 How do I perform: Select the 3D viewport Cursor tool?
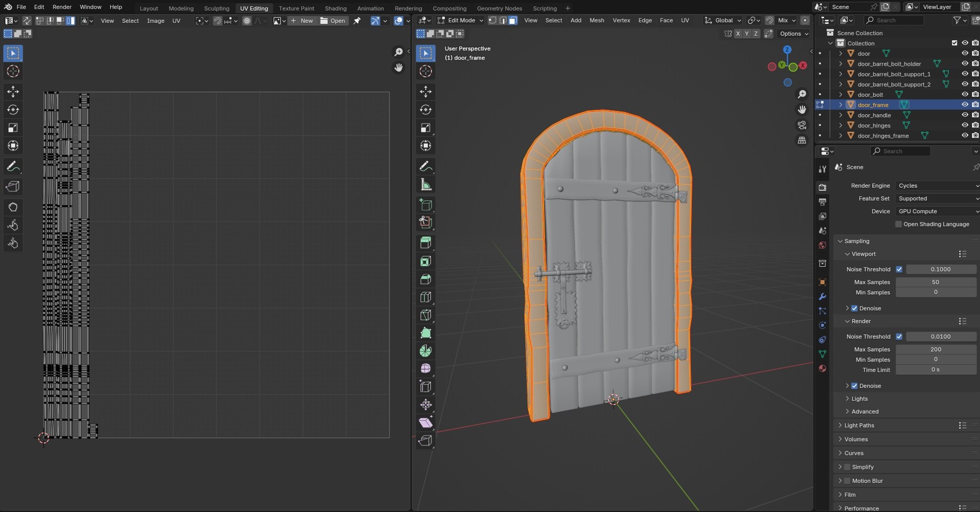click(426, 71)
